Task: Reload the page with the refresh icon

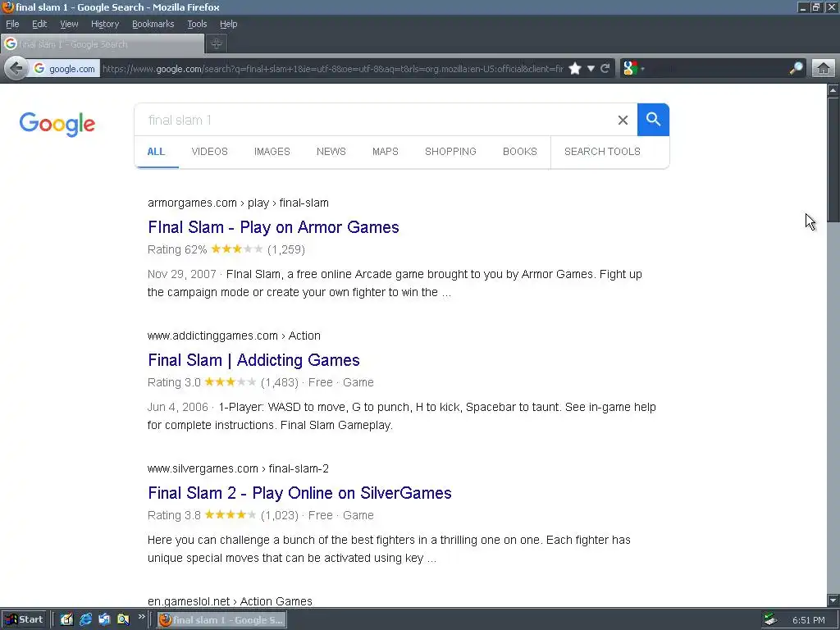Action: tap(605, 69)
